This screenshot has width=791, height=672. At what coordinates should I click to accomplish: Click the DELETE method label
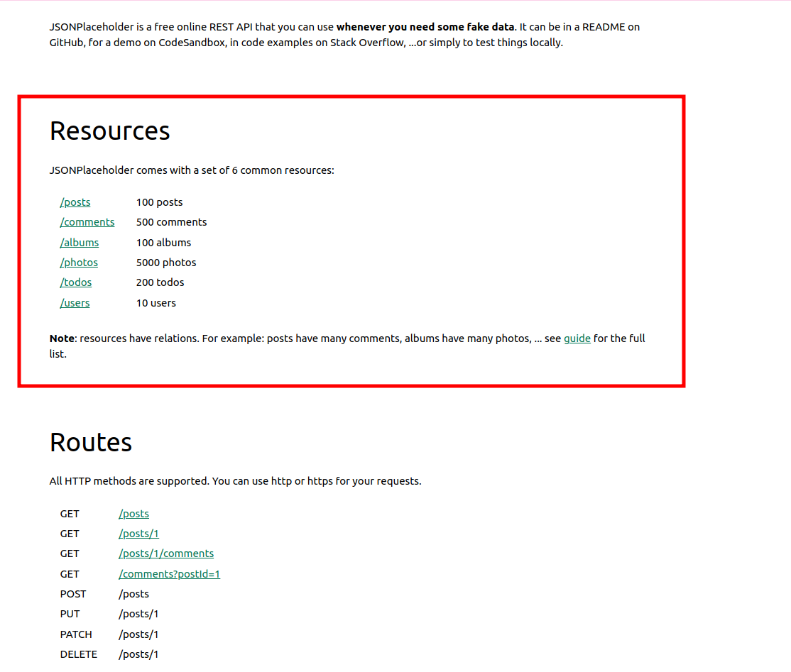pos(79,654)
